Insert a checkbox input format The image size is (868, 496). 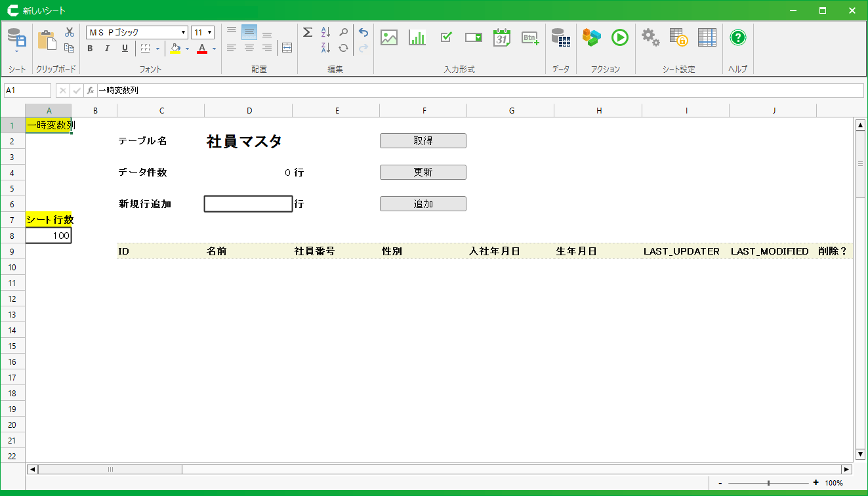pos(446,37)
